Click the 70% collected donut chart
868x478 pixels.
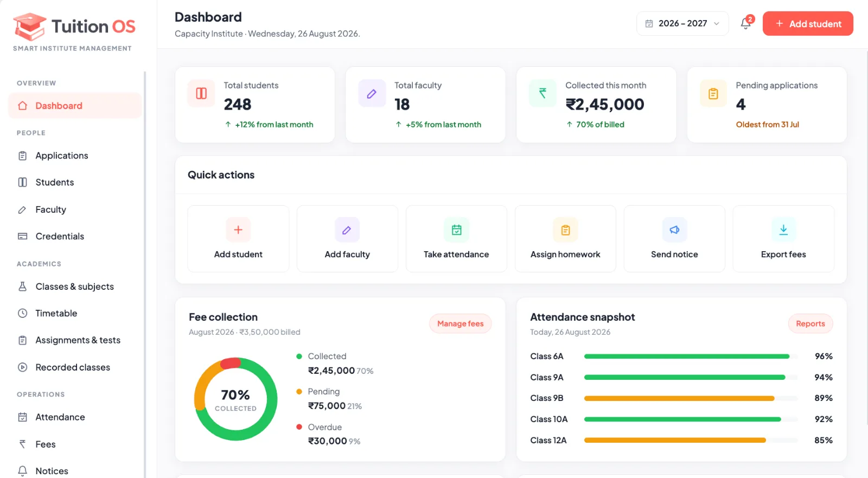235,399
